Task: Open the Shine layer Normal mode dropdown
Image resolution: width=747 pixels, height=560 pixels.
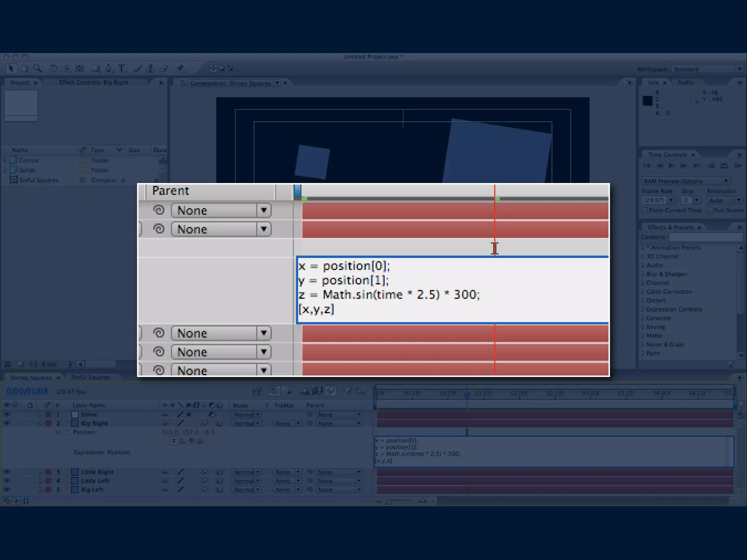Action: pos(247,415)
